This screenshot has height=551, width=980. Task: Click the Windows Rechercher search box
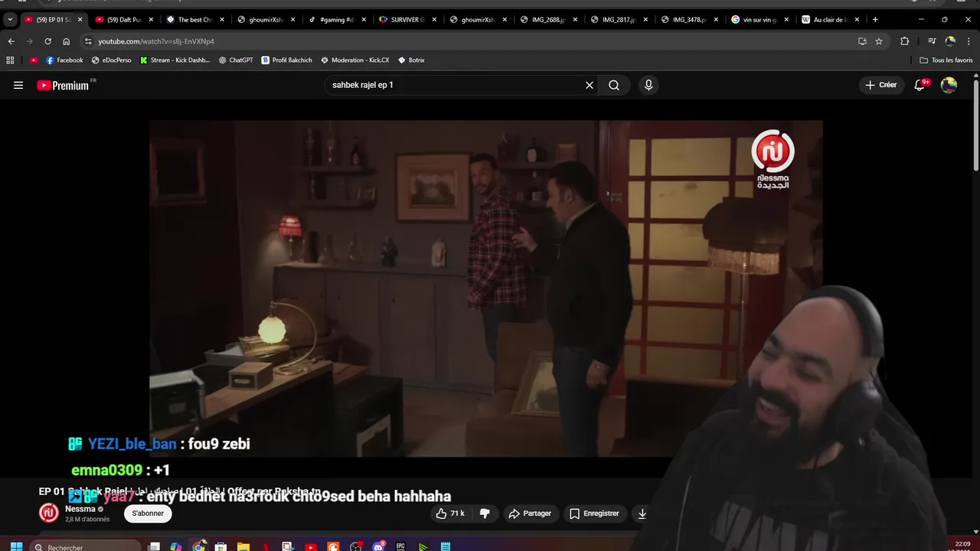coord(85,546)
